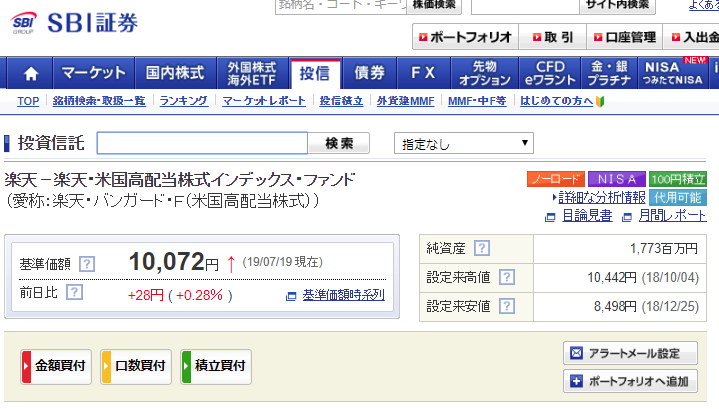Focus the 投資信託 search field
The width and height of the screenshot is (719, 409).
pyautogui.click(x=202, y=143)
